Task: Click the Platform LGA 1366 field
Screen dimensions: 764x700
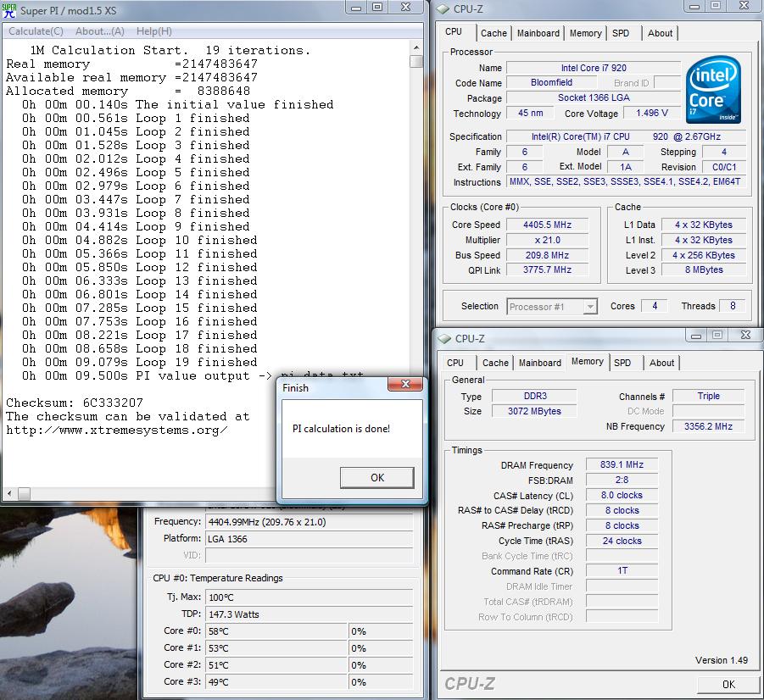Action: 309,539
